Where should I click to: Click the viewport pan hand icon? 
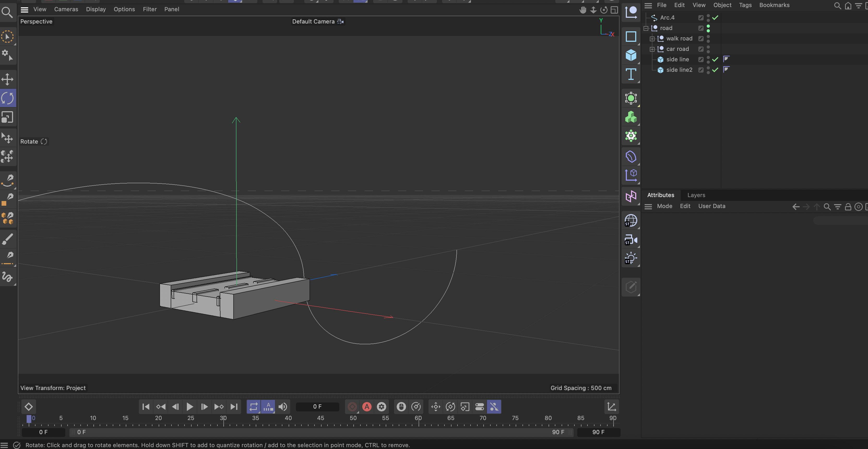click(x=582, y=10)
